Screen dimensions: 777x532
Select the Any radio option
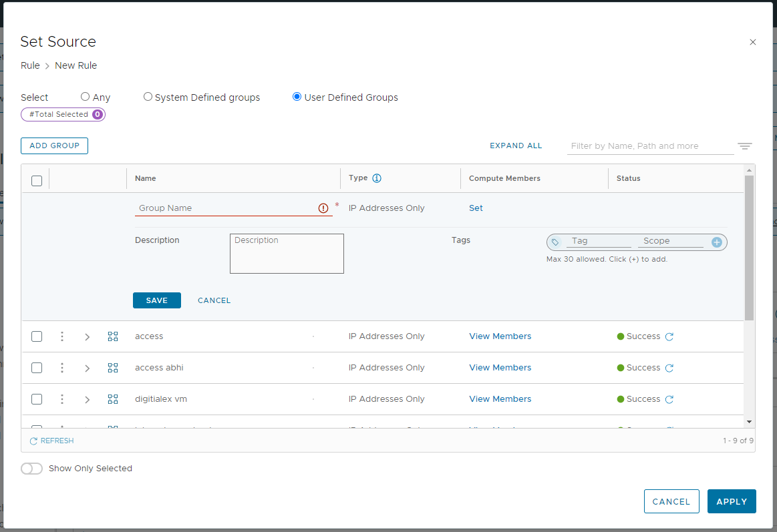pyautogui.click(x=85, y=97)
